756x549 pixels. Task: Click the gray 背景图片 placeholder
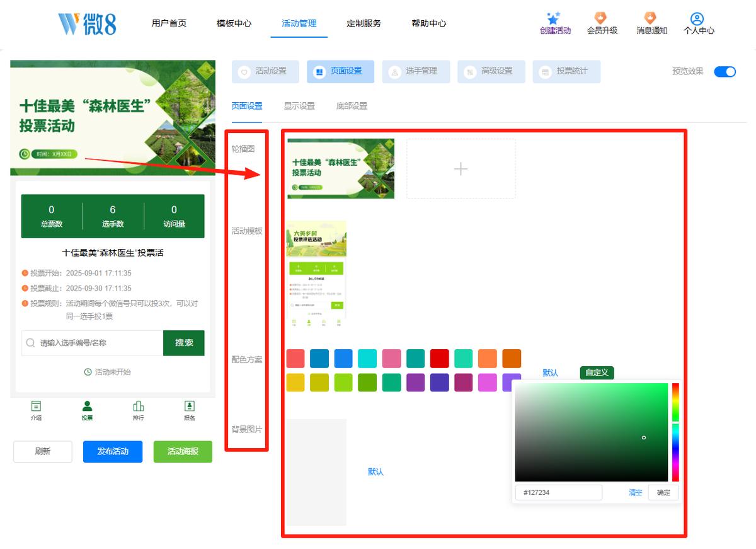316,472
